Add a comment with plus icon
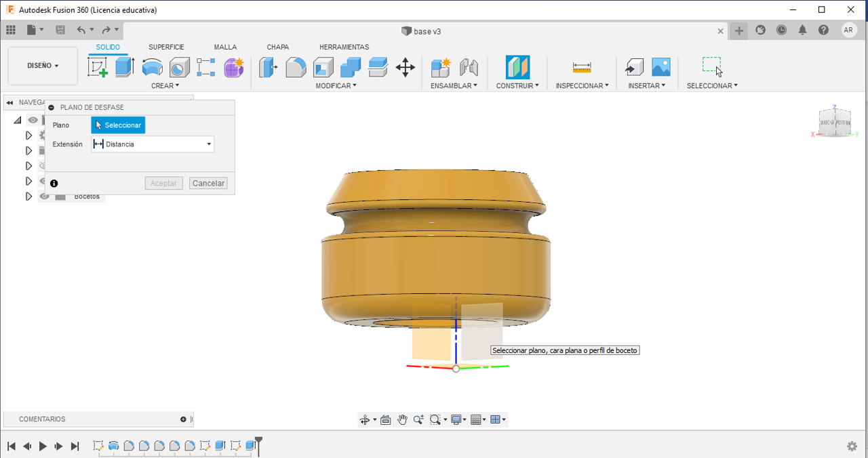This screenshot has width=868, height=458. click(183, 419)
